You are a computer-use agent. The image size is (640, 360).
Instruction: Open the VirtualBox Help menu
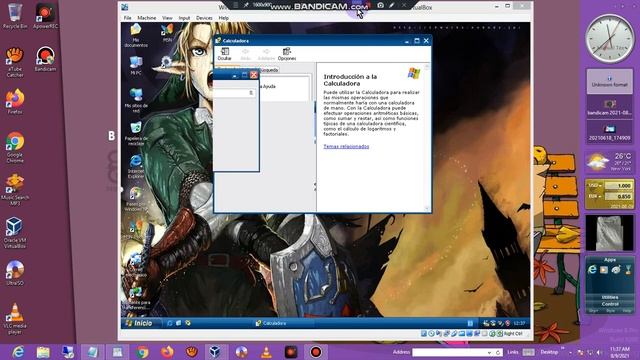(x=224, y=18)
